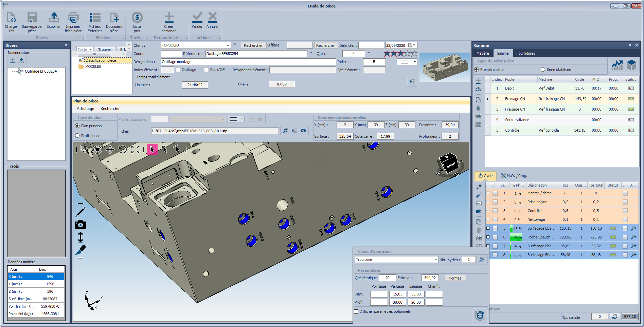Viewport: 644px width, 327px height.
Task: Open the Trou lamé operation dropdown
Action: point(435,259)
